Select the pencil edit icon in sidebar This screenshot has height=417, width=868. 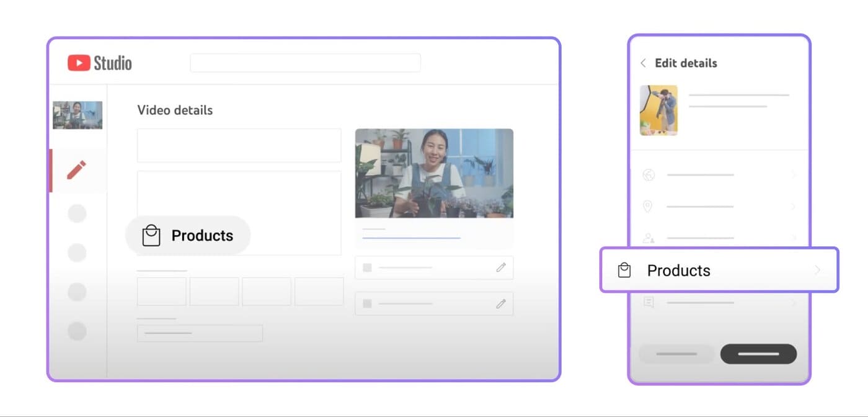coord(77,170)
